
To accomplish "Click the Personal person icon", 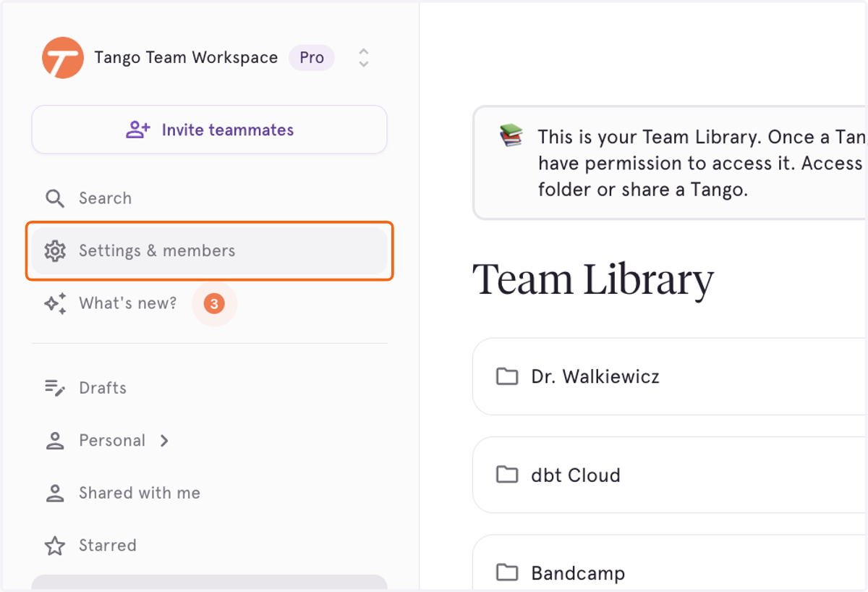I will point(55,441).
